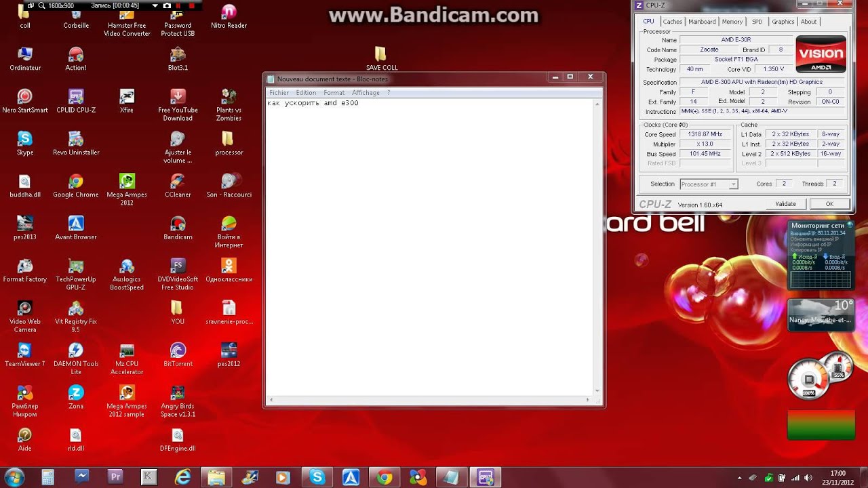The width and height of the screenshot is (868, 488).
Task: Click the Notepad scrollbar down arrow
Action: pyautogui.click(x=597, y=390)
